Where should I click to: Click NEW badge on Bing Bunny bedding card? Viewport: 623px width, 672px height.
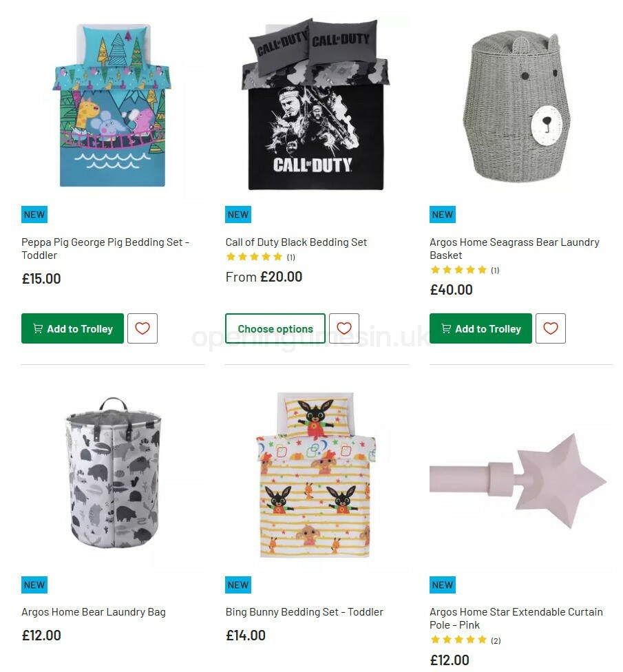237,585
